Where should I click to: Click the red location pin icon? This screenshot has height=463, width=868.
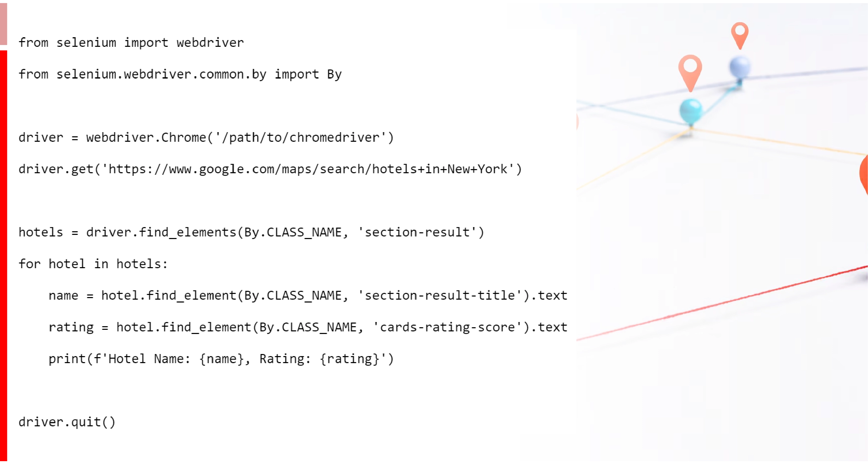tap(741, 37)
